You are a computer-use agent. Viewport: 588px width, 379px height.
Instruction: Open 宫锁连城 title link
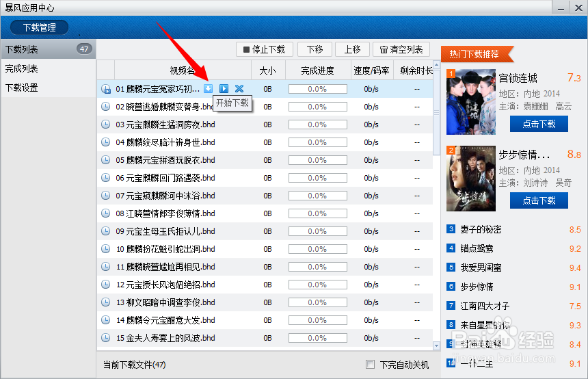pyautogui.click(x=518, y=78)
